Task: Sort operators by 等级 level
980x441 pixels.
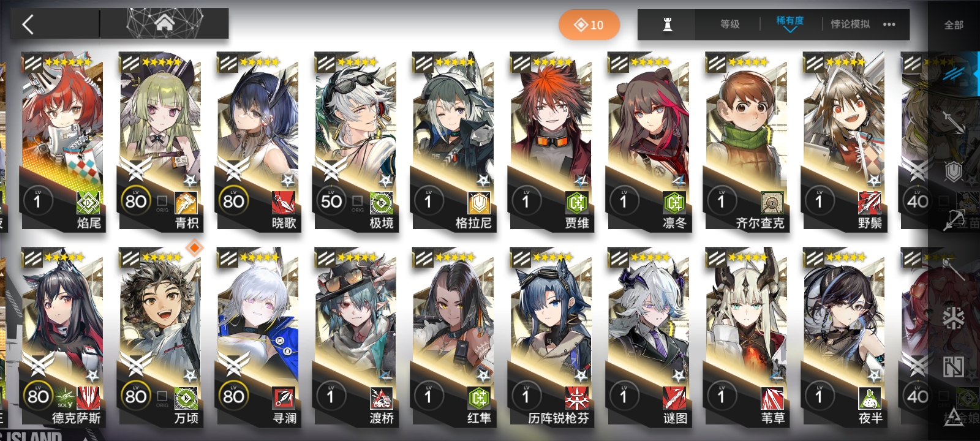Action: pos(729,24)
